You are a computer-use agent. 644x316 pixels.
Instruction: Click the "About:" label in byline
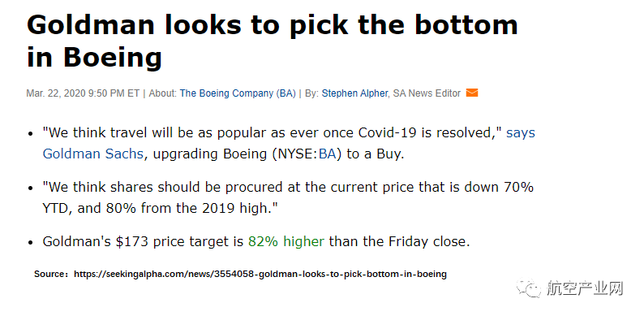click(x=163, y=93)
